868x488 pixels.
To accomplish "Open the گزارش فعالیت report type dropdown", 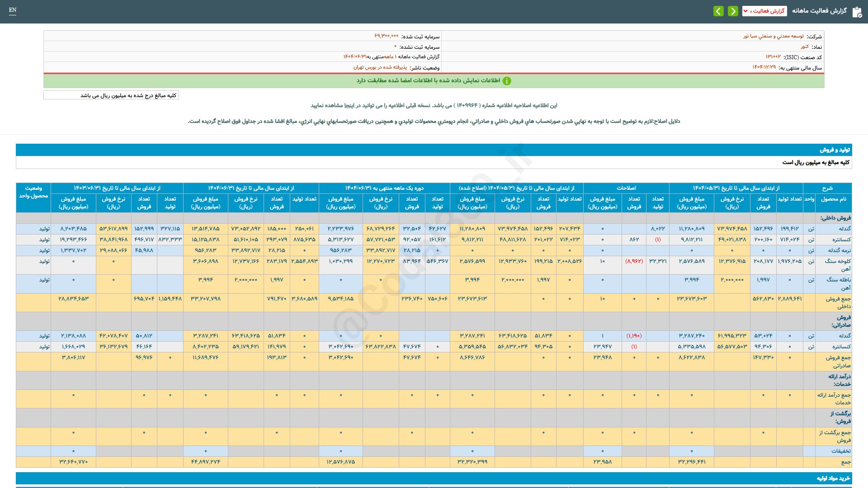I will (x=764, y=11).
